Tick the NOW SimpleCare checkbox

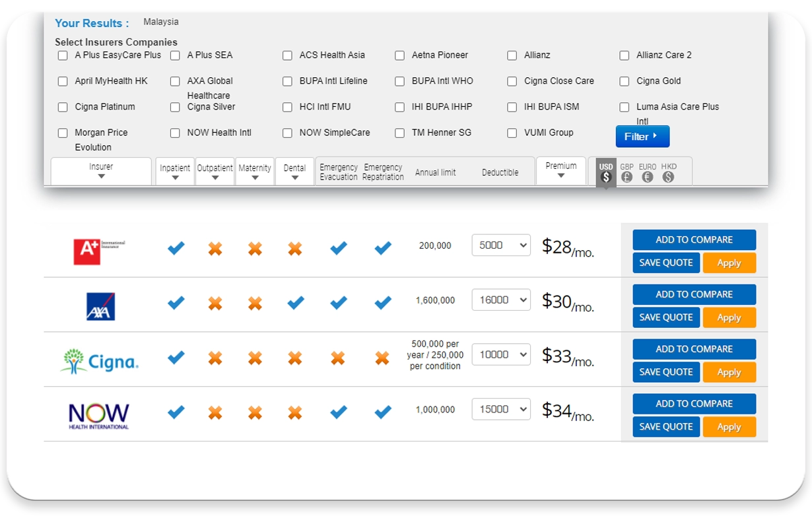[x=287, y=133]
